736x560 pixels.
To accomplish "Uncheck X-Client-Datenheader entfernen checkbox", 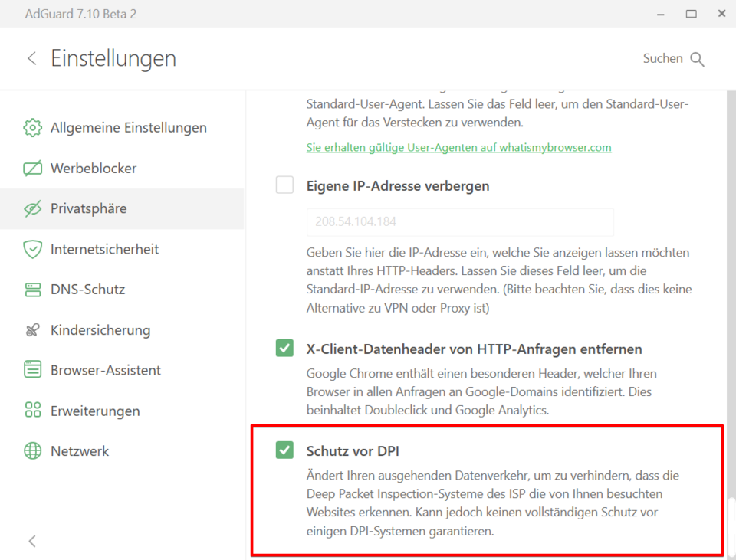I will pos(284,348).
